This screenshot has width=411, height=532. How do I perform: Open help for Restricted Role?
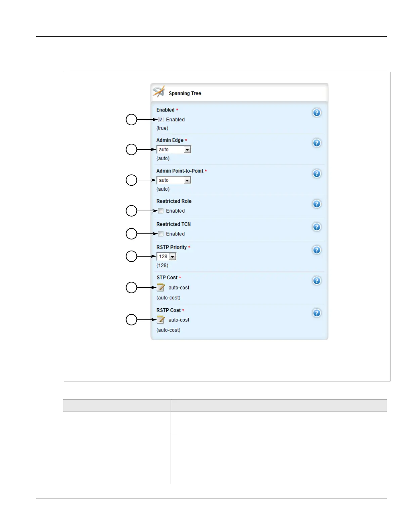point(316,204)
